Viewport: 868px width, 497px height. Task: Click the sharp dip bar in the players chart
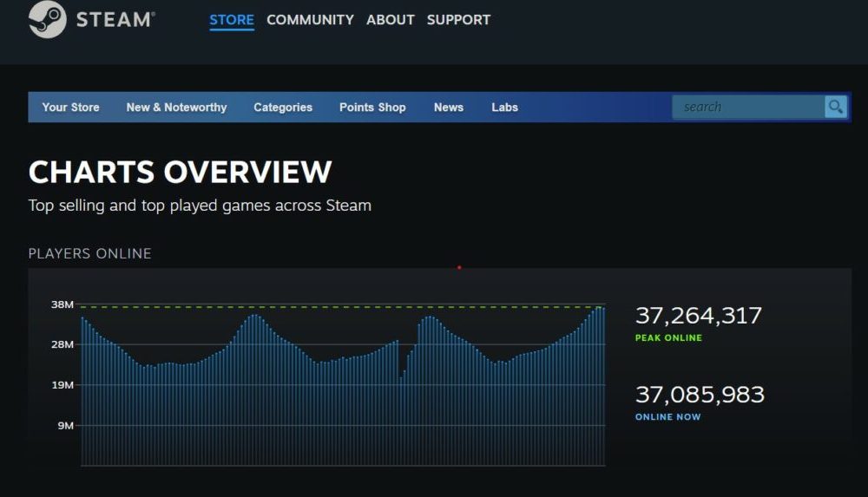[401, 422]
